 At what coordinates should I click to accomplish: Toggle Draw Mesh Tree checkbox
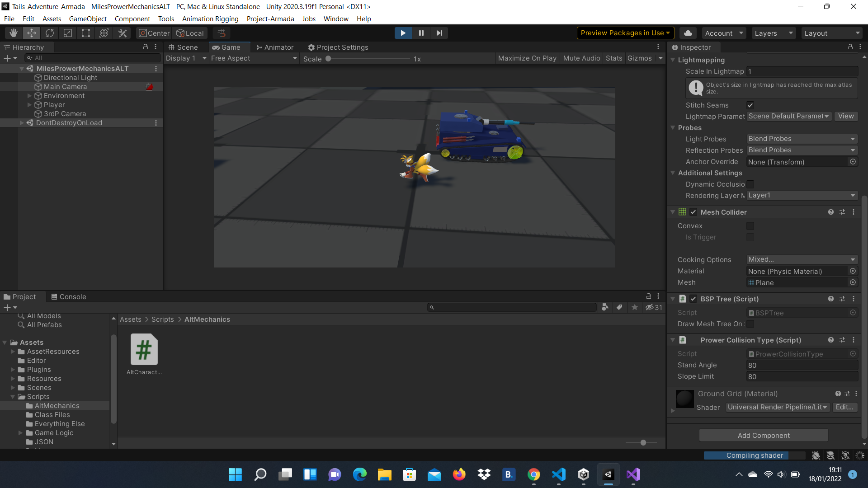750,324
